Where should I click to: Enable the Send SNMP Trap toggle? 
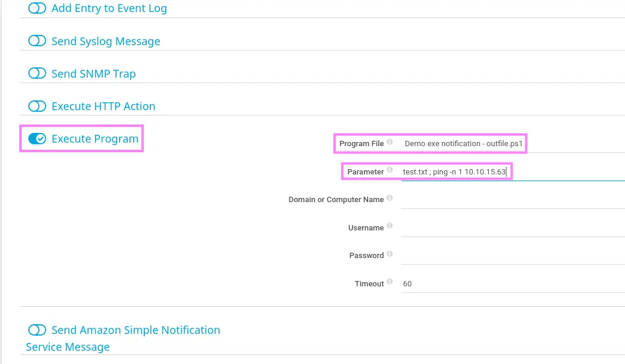(x=37, y=73)
